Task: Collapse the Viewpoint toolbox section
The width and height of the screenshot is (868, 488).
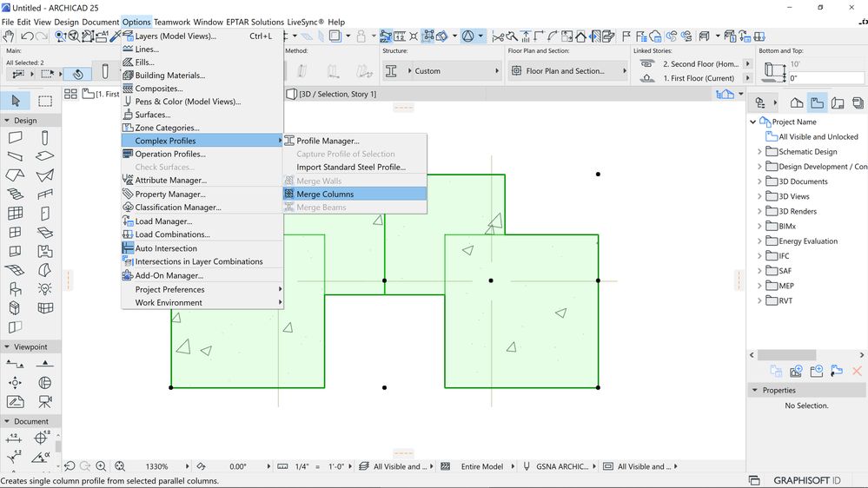Action: click(7, 347)
